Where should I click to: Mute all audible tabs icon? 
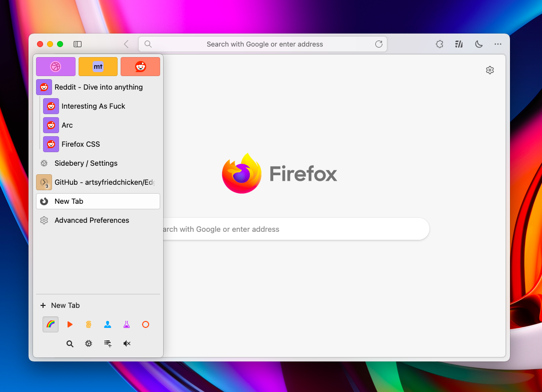127,343
